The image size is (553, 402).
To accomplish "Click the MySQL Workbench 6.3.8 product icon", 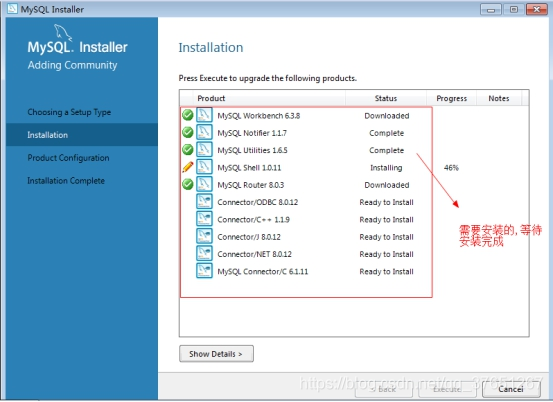I will (x=204, y=115).
